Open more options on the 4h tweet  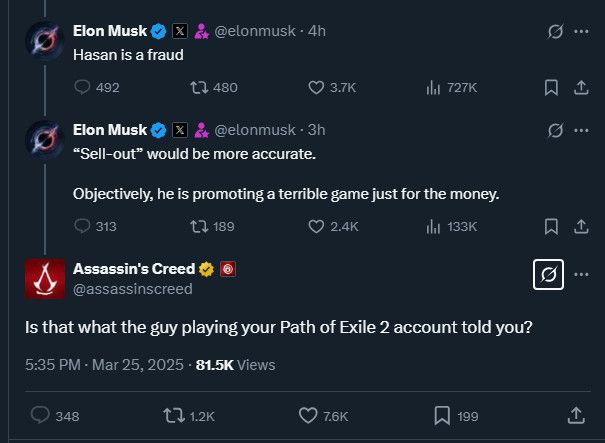click(x=581, y=31)
